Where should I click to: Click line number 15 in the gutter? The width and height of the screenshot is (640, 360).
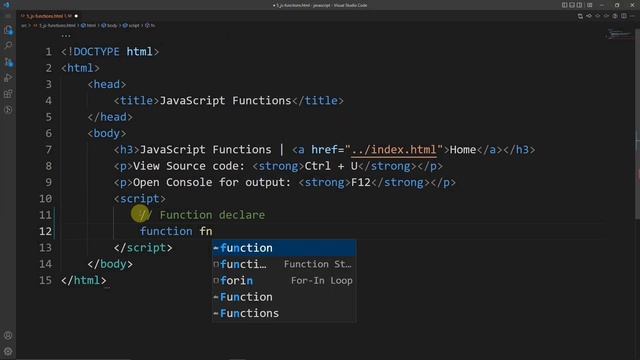pos(45,280)
